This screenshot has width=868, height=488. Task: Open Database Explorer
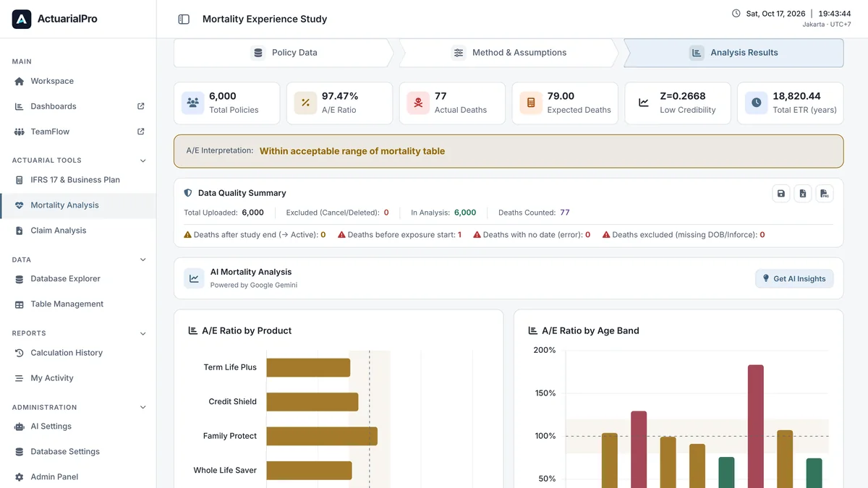point(78,279)
